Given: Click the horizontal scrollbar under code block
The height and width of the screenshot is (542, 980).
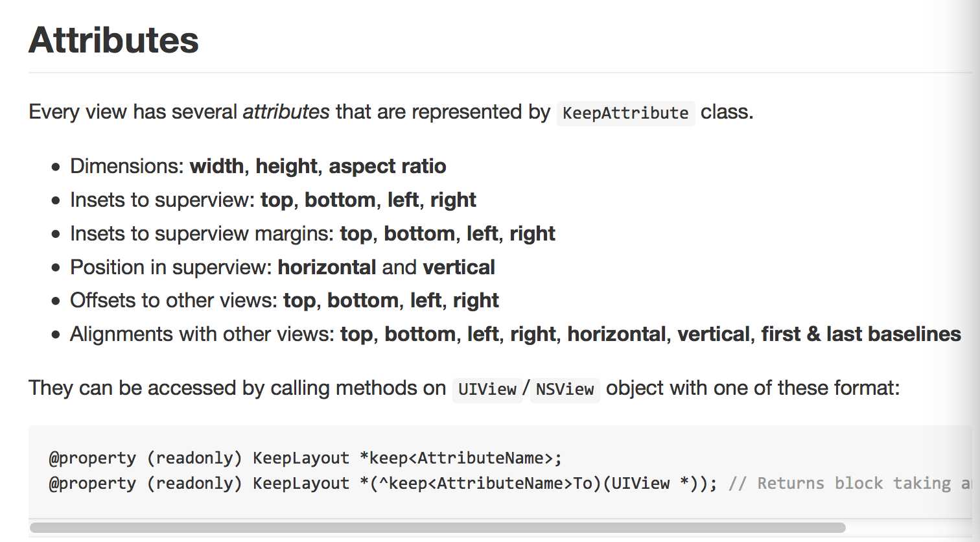Looking at the screenshot, I should (x=437, y=528).
